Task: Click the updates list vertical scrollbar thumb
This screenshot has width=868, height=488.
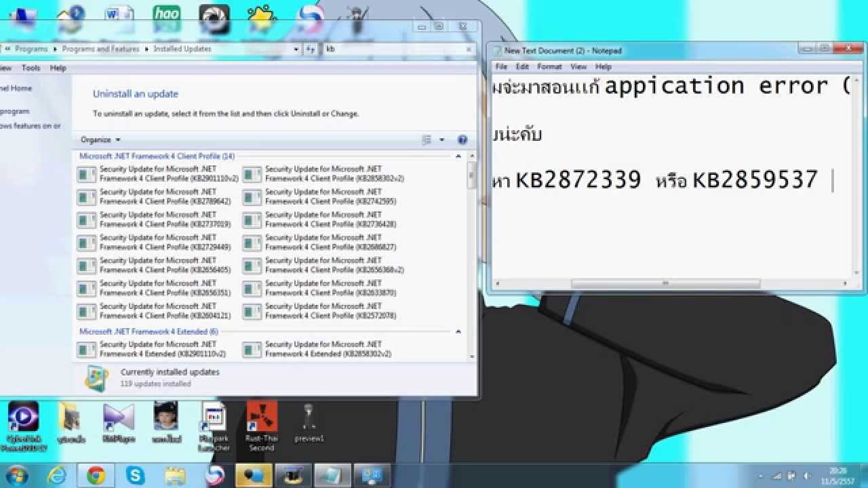Action: [x=471, y=176]
